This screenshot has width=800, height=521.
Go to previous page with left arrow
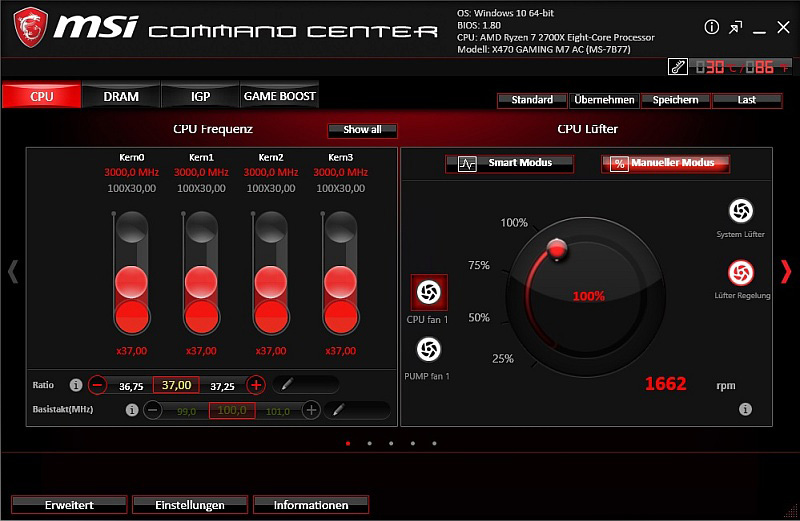point(13,271)
